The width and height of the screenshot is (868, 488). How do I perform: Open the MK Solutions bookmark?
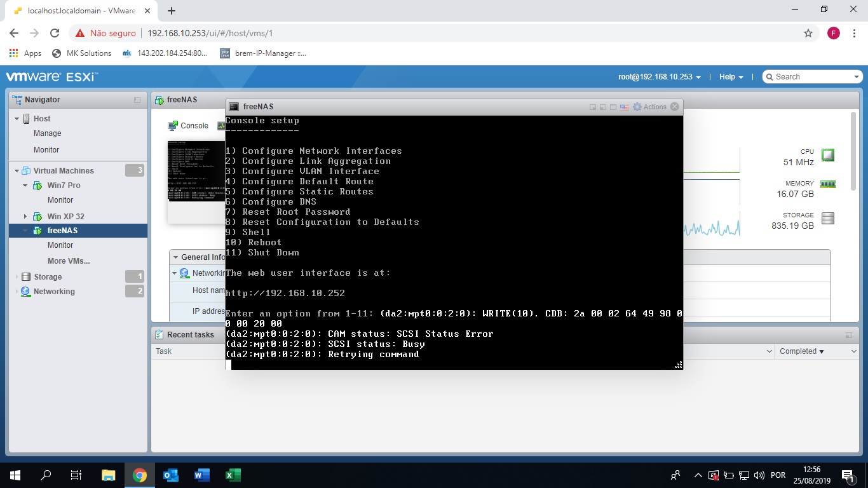[81, 53]
